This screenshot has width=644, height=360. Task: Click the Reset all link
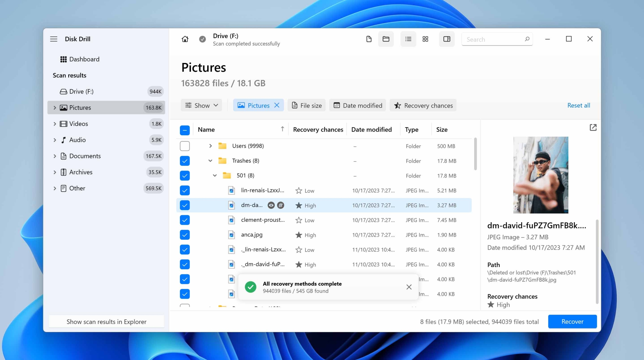coord(578,105)
